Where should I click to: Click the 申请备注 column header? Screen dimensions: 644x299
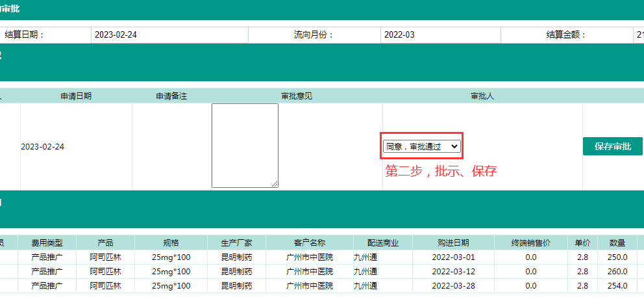[171, 96]
